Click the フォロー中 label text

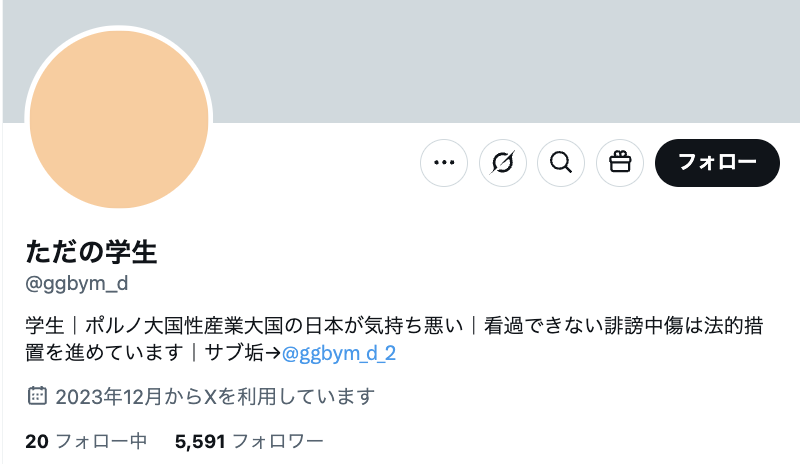click(x=102, y=442)
